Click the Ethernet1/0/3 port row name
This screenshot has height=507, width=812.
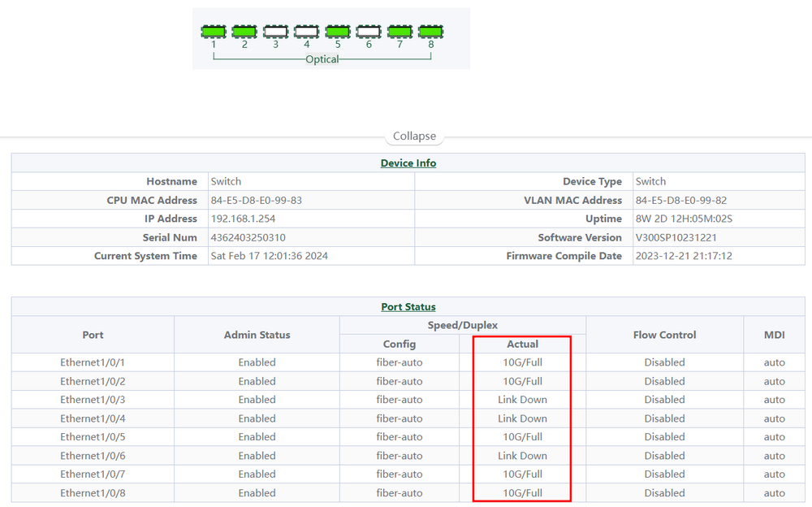tap(93, 400)
